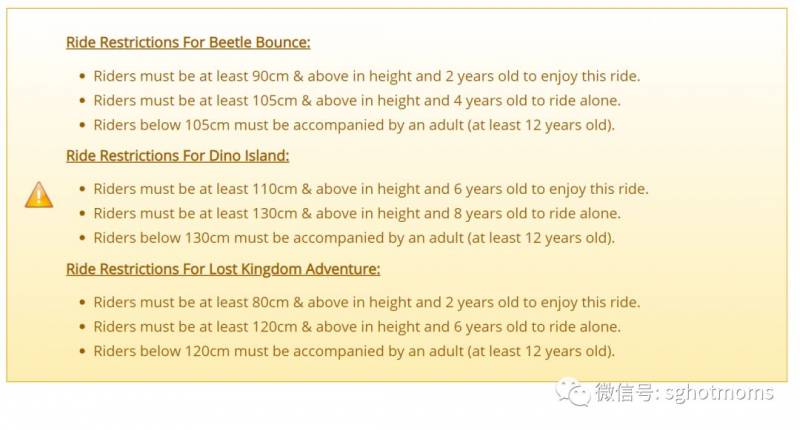Click Lost Kingdom below 120cm accompanied rule
The height and width of the screenshot is (430, 800).
coord(354,351)
